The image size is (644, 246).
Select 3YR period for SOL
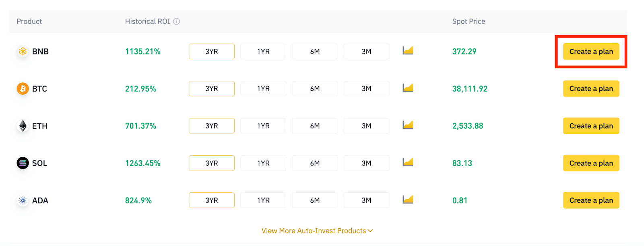[x=212, y=163]
